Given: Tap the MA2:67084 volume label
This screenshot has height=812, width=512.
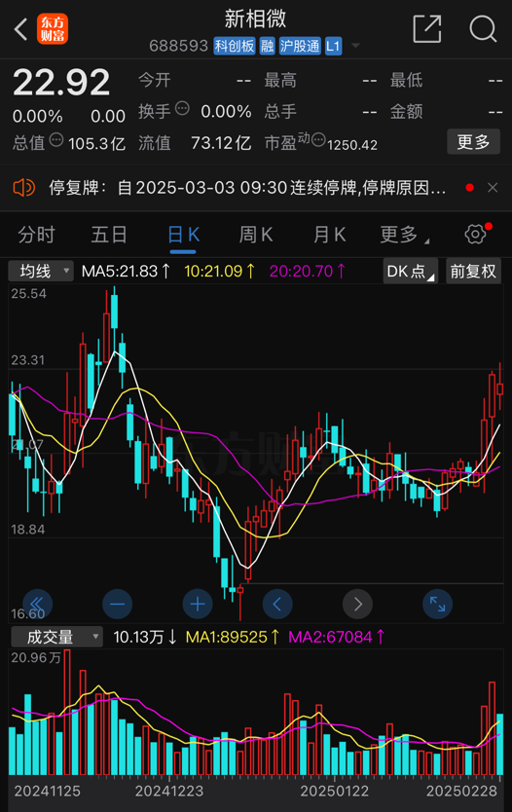Looking at the screenshot, I should pyautogui.click(x=337, y=637).
